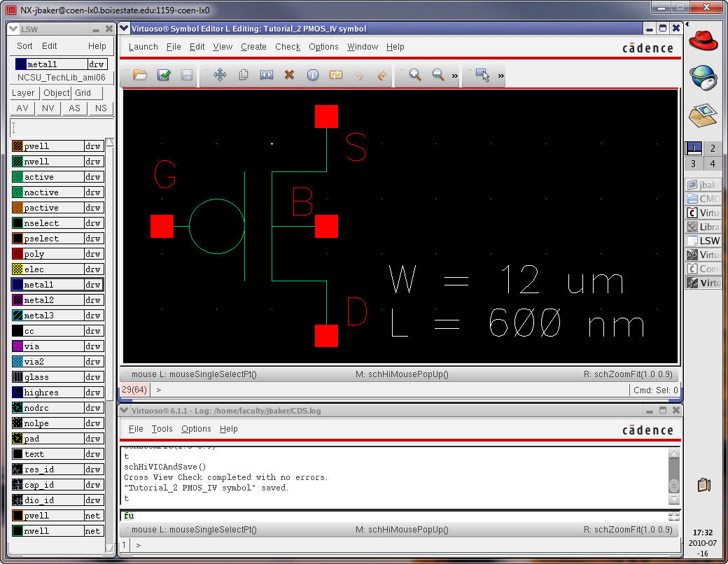The width and height of the screenshot is (728, 564).
Task: Click the Delete red X icon
Action: coord(289,75)
